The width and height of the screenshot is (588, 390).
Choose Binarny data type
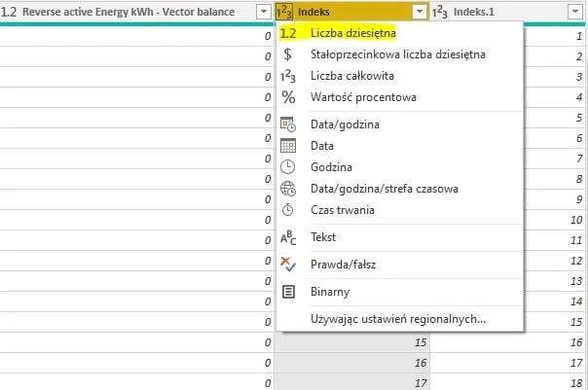point(400,292)
